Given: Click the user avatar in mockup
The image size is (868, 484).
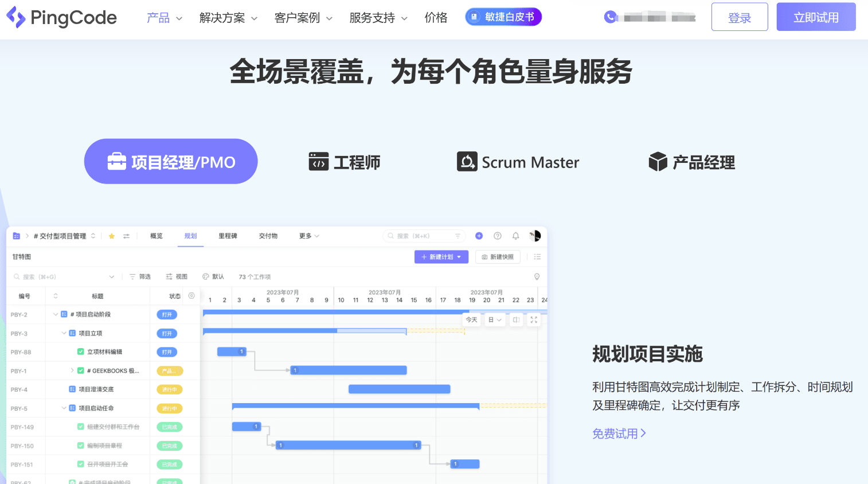Looking at the screenshot, I should pos(535,236).
